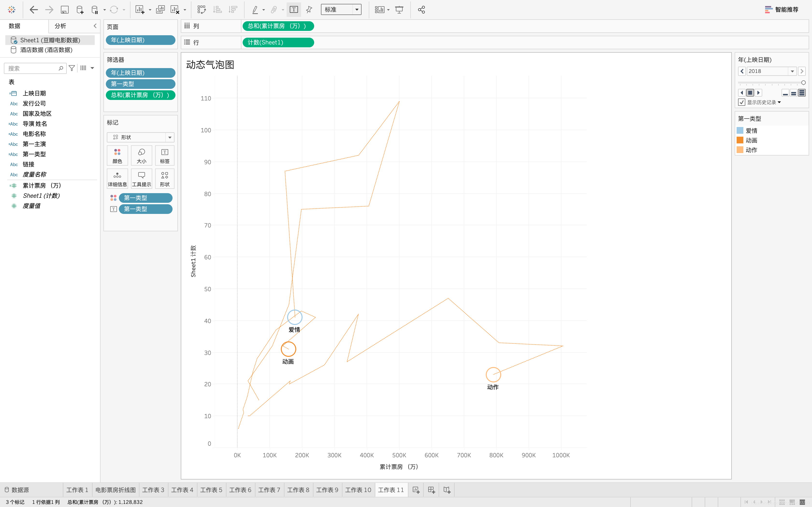
Task: Click the Show Me smart recommendation button
Action: click(782, 10)
